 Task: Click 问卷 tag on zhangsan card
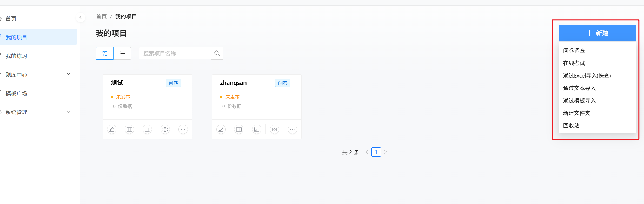283,83
